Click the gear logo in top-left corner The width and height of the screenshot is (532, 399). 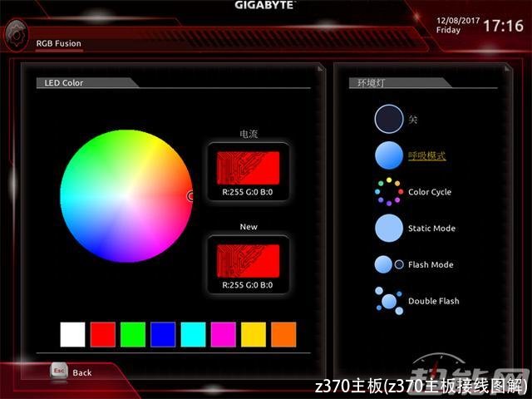point(14,34)
